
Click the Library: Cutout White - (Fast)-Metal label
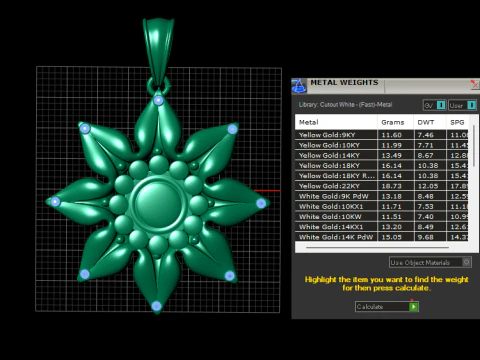pos(345,105)
